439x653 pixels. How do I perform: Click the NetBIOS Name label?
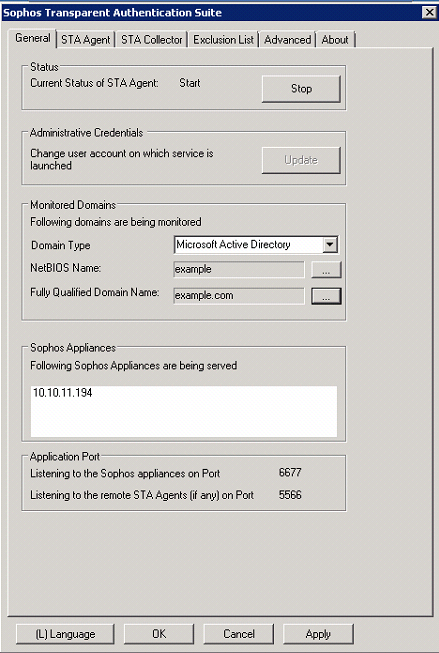65,268
